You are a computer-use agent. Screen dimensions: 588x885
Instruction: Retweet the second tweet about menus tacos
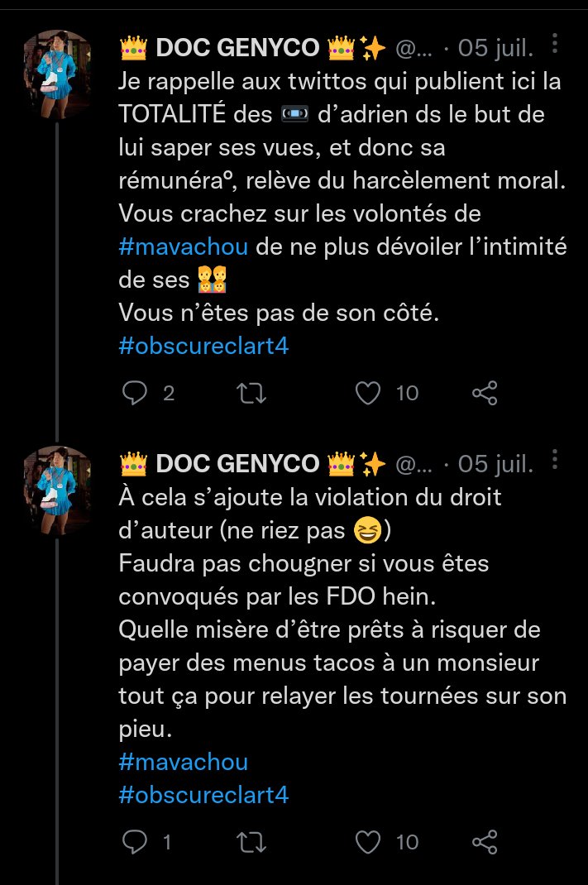[x=251, y=842]
